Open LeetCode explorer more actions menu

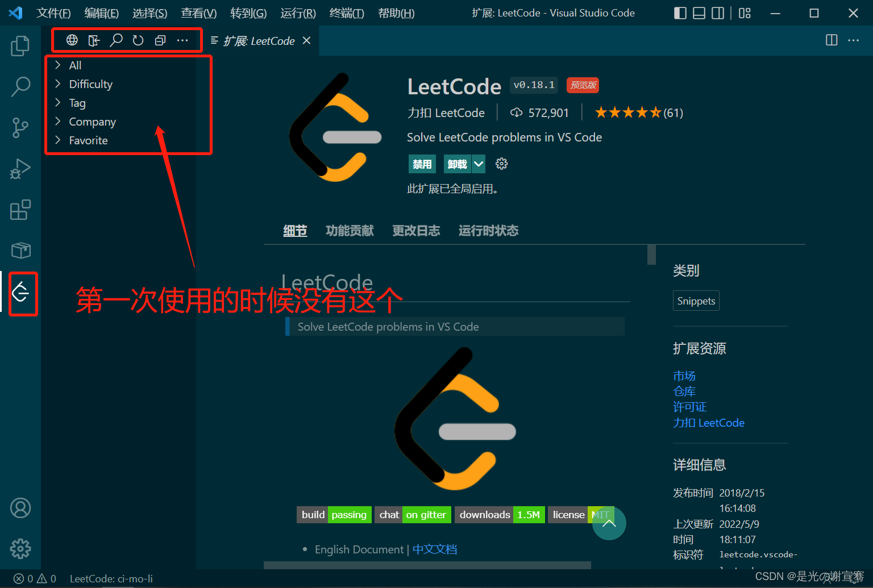pyautogui.click(x=182, y=40)
